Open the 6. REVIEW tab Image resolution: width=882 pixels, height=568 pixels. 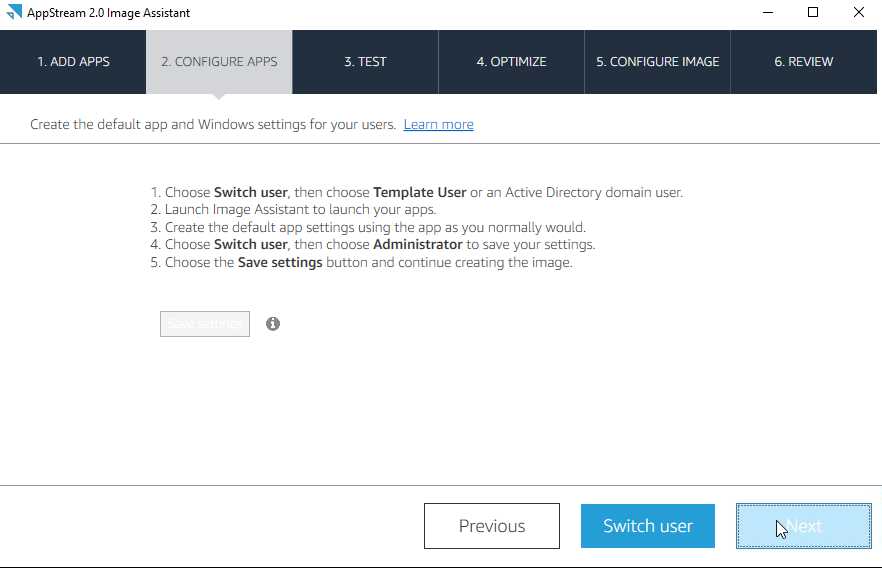[804, 62]
